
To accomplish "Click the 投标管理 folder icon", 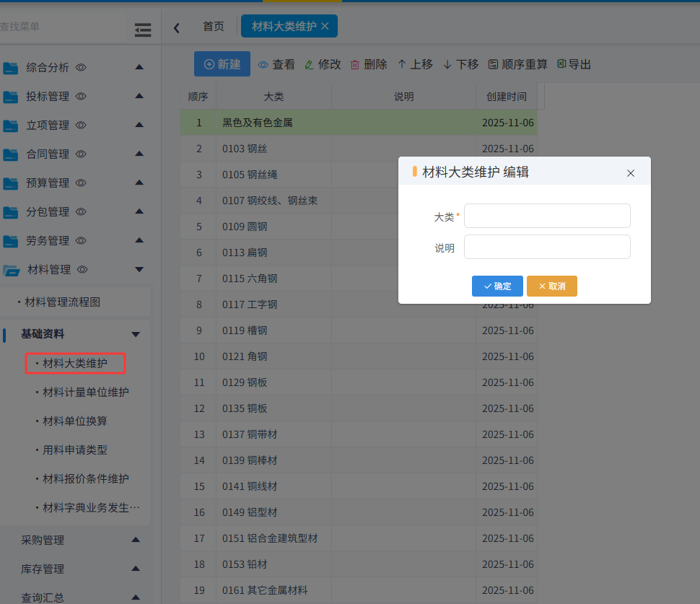I will [x=10, y=97].
